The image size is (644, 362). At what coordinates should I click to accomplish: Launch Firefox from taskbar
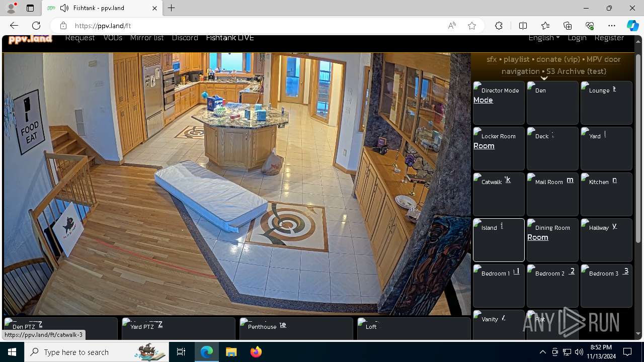pos(256,352)
